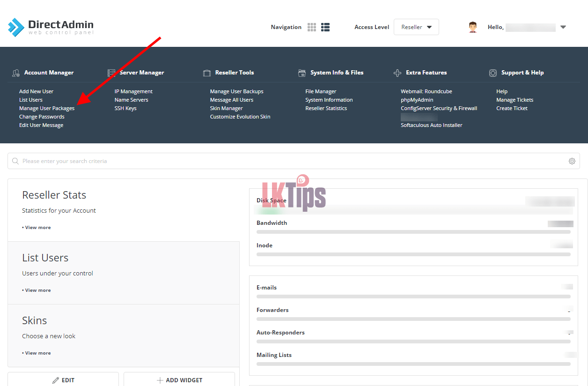Focus the search criteria input field
Viewport: 588px width, 386px height.
click(290, 161)
